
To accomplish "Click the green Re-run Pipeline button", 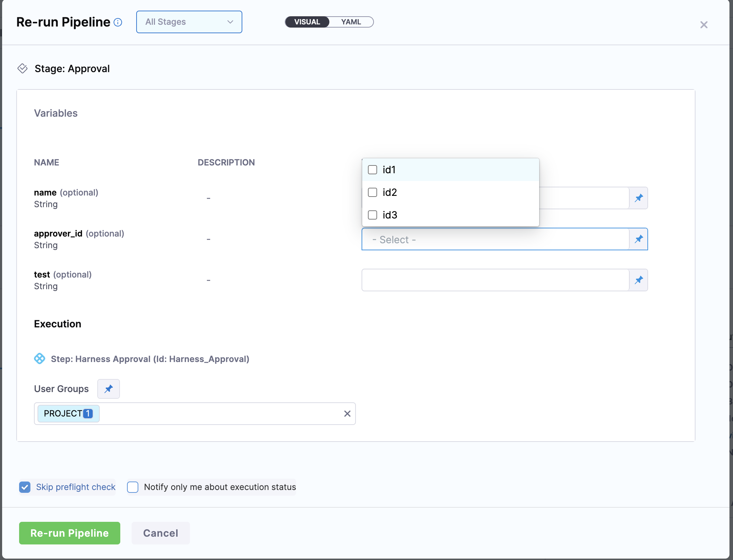I will tap(70, 533).
